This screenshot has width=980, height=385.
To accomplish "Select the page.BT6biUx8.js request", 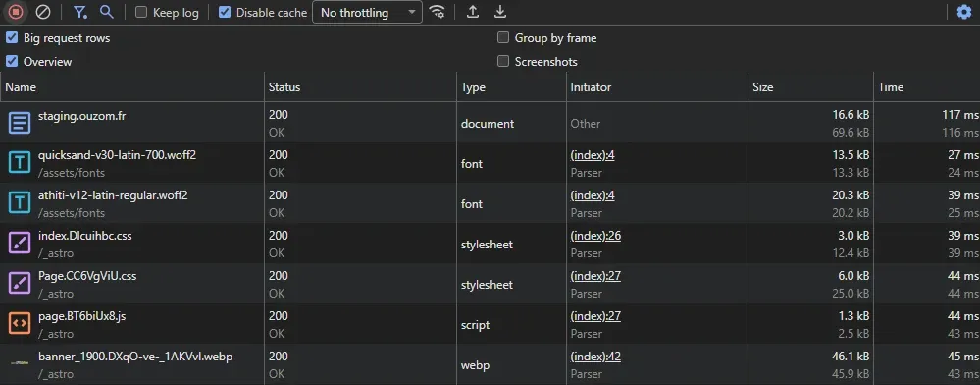I will pos(81,316).
